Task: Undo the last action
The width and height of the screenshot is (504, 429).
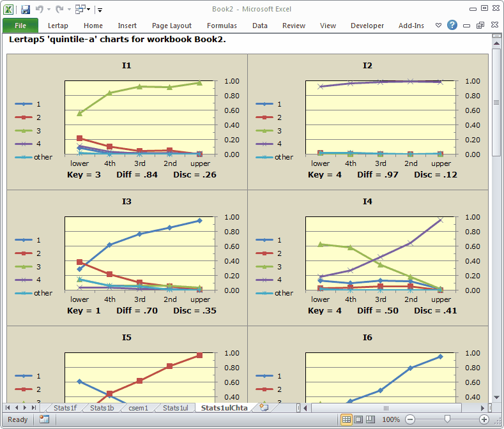Action: coord(39,10)
